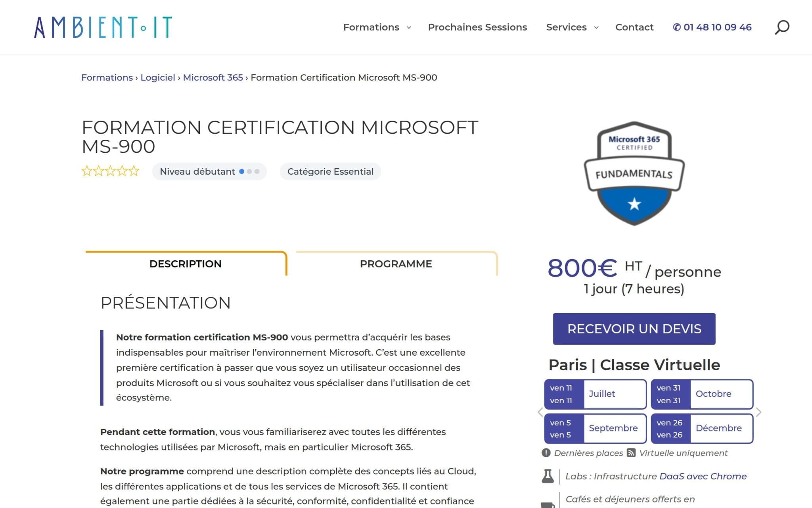This screenshot has height=508, width=812.
Task: Click the Niveau débutant badge
Action: click(209, 171)
